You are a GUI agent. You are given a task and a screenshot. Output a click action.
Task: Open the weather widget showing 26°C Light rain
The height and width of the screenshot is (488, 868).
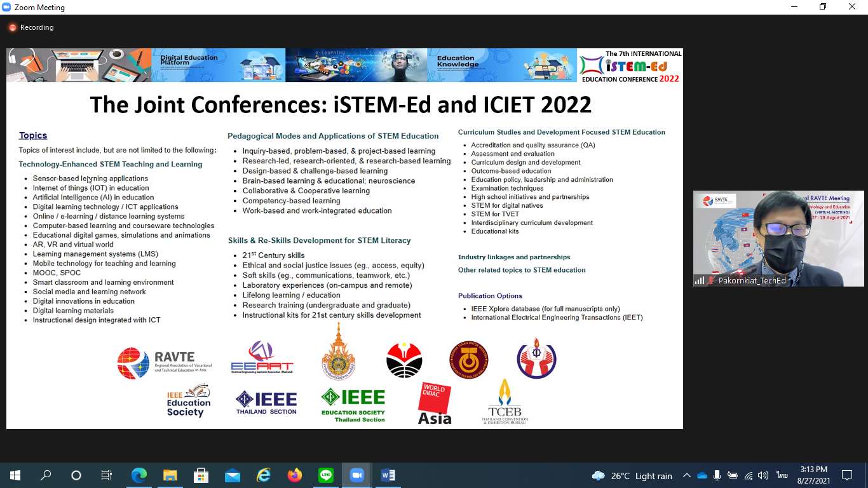(x=632, y=476)
